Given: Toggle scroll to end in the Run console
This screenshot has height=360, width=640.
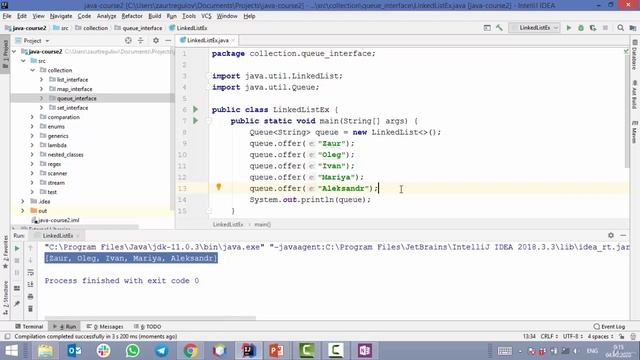Looking at the screenshot, I should tap(31, 284).
